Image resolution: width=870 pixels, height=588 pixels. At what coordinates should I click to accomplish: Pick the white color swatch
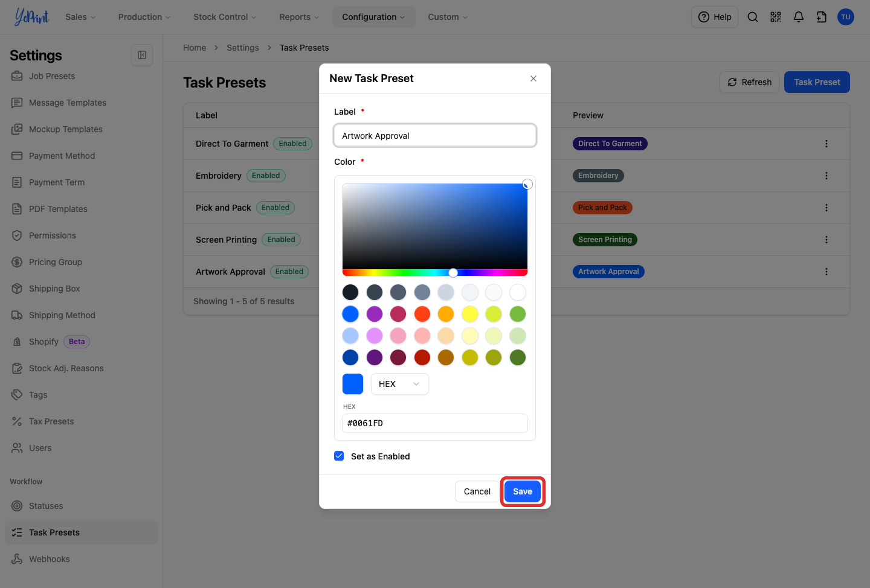518,292
